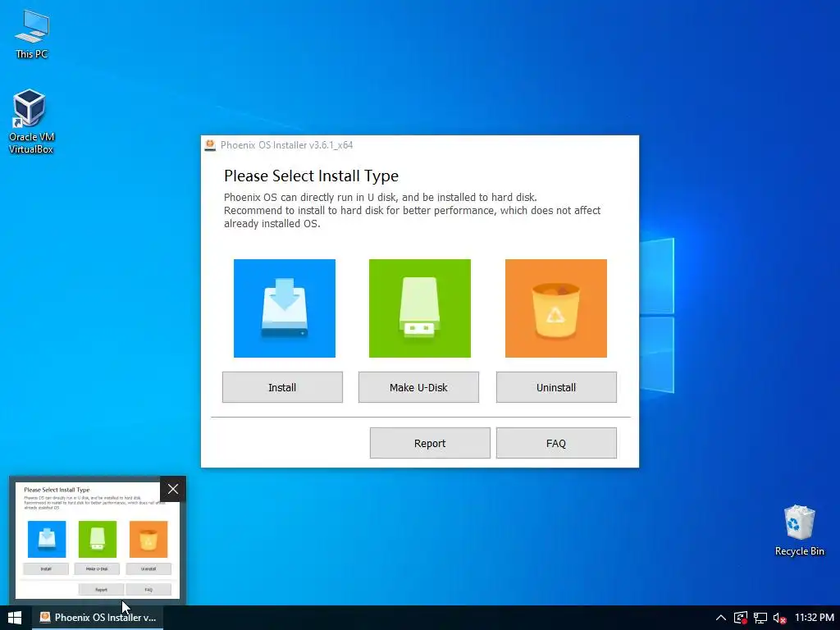Select the Oracle VM VirtualBox desktop shortcut

pos(31,121)
